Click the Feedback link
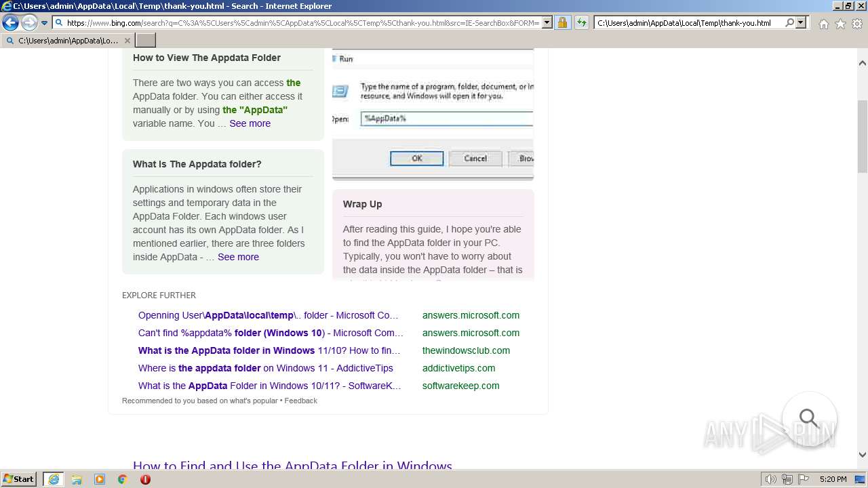Screen dimensions: 868x488 click(x=300, y=401)
